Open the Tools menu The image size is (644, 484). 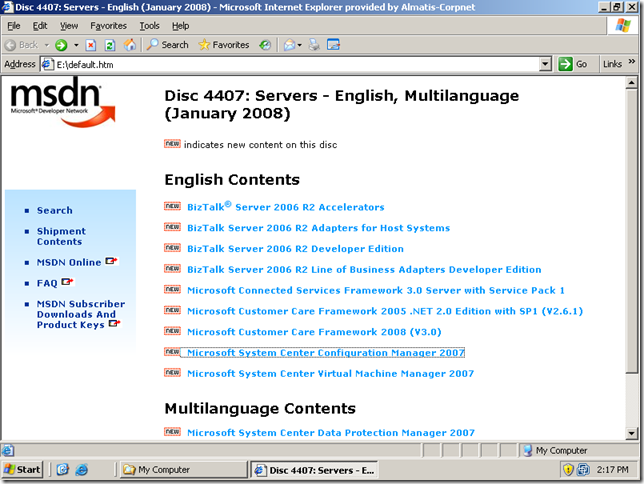point(150,26)
